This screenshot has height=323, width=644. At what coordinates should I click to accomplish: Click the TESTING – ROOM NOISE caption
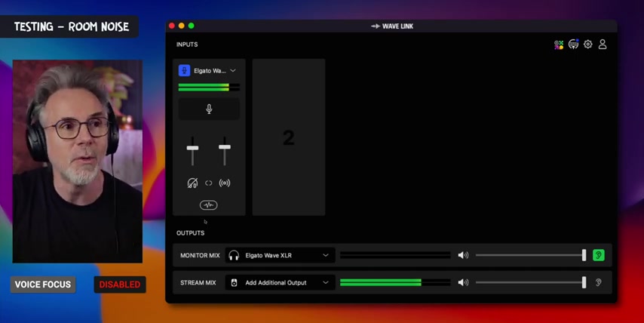72,26
